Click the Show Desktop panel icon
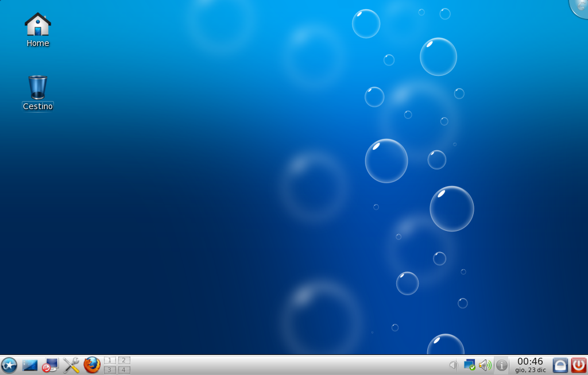 tap(30, 365)
